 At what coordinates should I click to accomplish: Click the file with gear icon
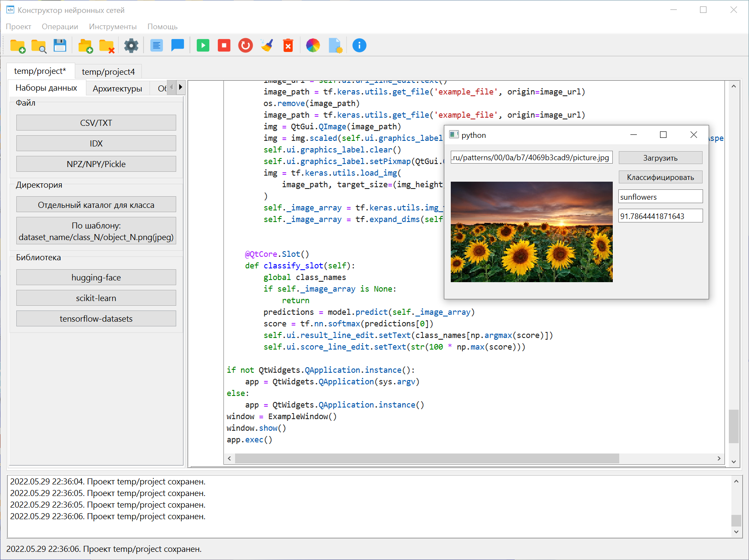(335, 46)
